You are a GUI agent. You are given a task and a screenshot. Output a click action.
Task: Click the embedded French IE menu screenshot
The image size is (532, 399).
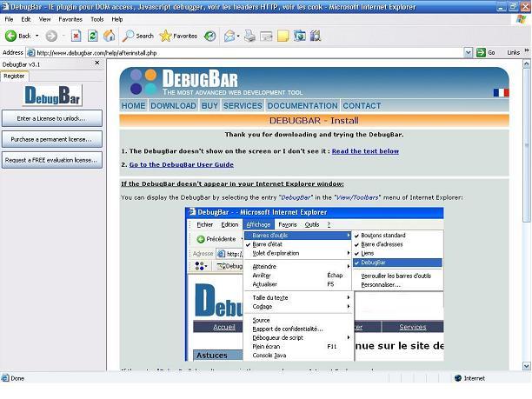314,284
